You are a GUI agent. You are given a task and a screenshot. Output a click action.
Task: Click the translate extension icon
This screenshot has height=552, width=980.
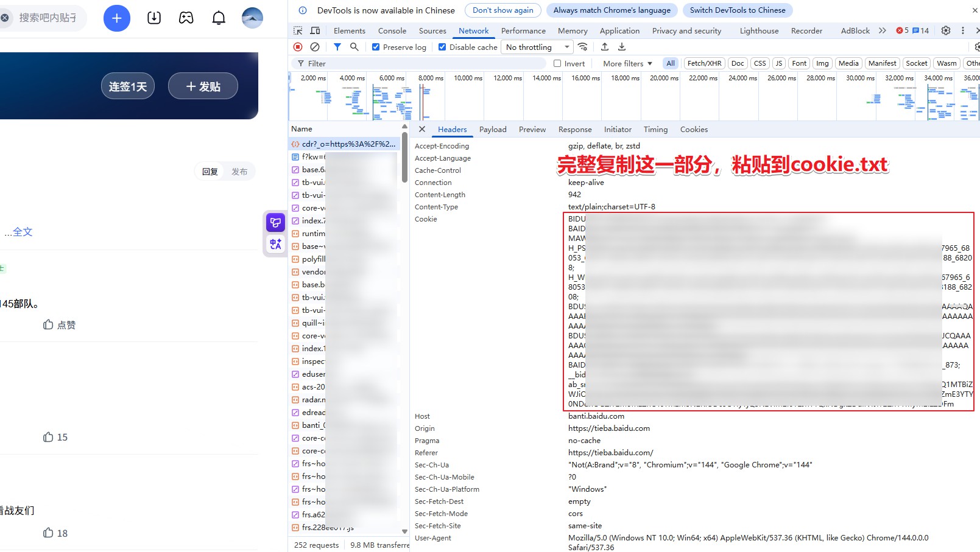(x=275, y=244)
